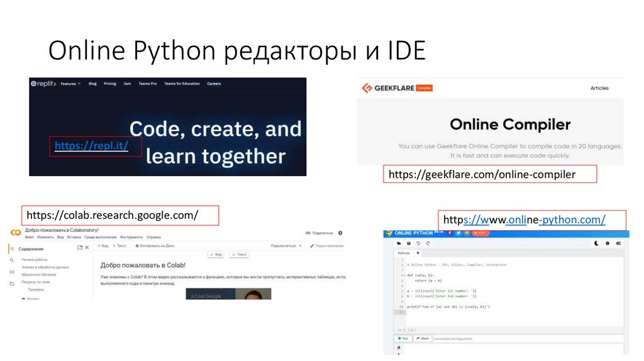Screen dimensions: 644x361
Task: Open the Replit Careers page
Action: click(214, 84)
